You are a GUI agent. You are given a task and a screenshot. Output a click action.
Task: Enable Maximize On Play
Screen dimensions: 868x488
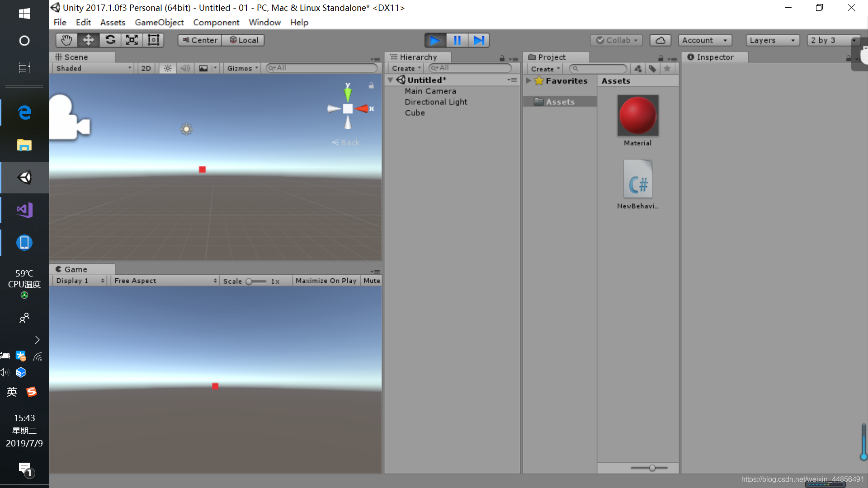click(x=326, y=281)
